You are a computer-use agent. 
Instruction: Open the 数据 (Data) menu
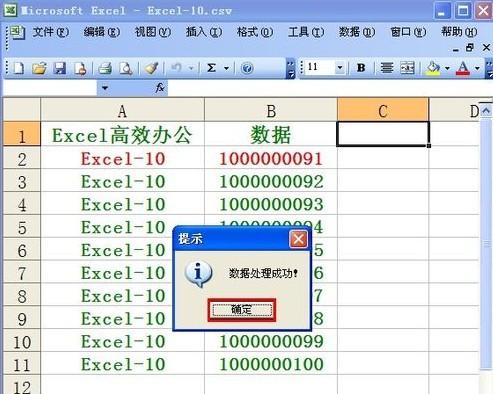pos(357,32)
